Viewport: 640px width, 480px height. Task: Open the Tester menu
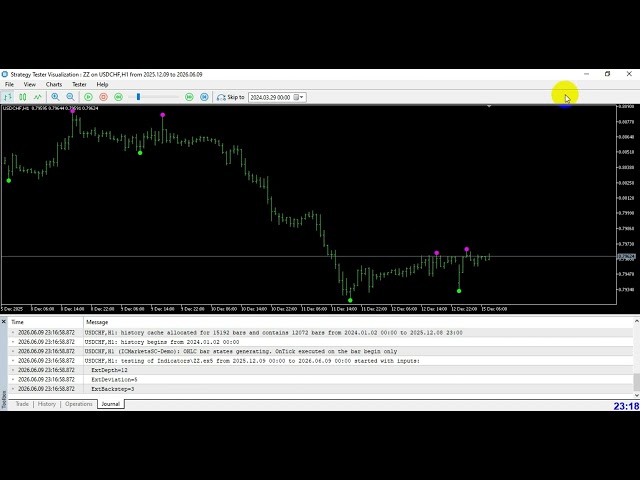coord(79,84)
